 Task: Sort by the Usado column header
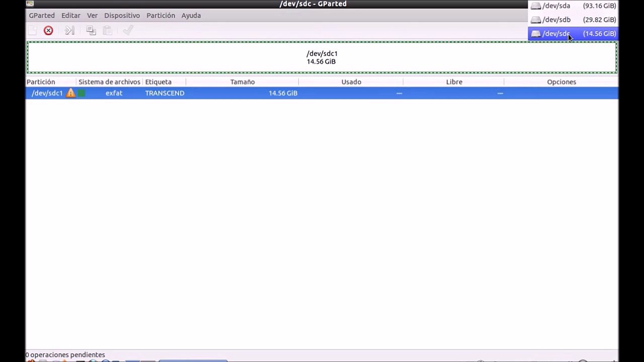351,82
